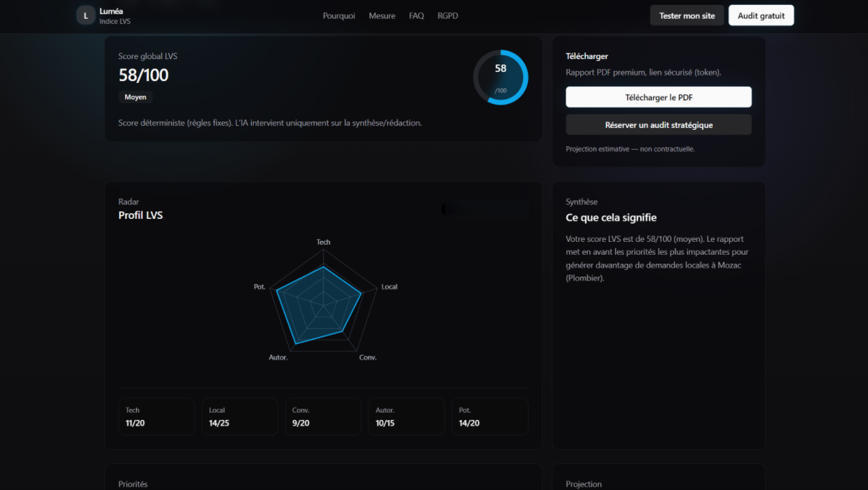This screenshot has width=868, height=490.
Task: Click the Luméa "L" logo icon
Action: tap(86, 16)
